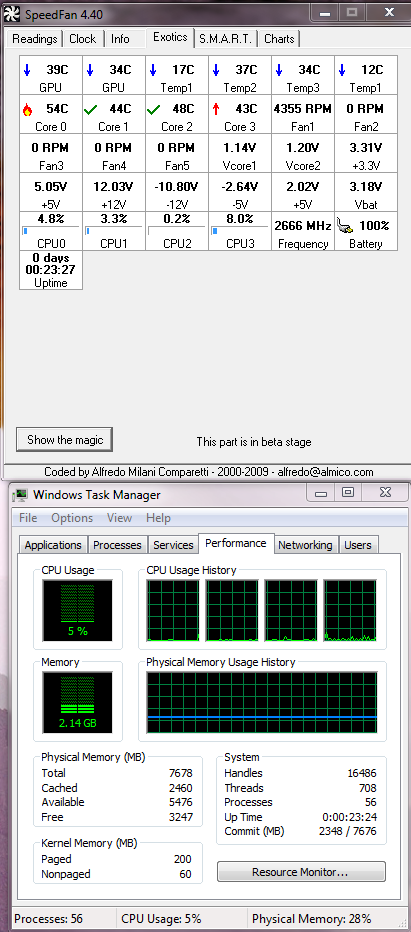Click the flame icon next to Core 0
The height and width of the screenshot is (932, 411).
[x=27, y=109]
